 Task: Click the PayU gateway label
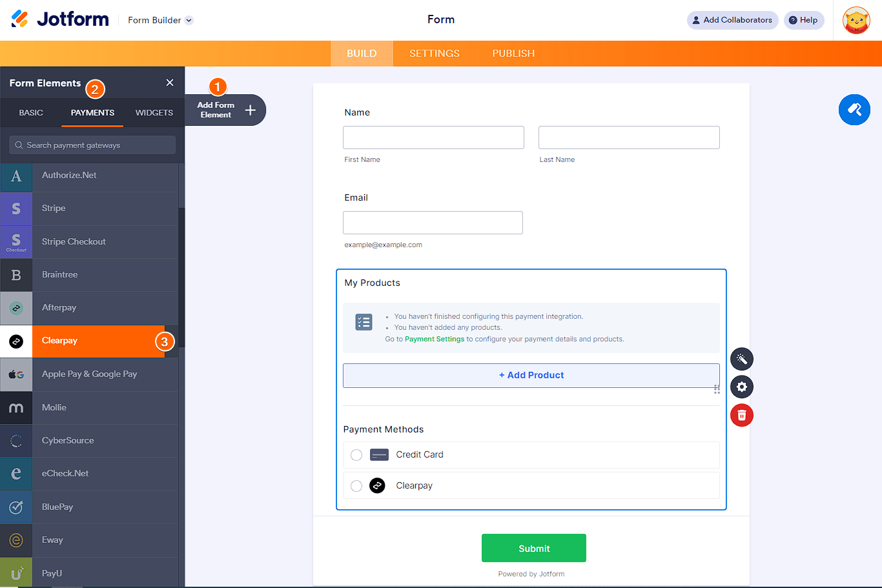point(52,573)
